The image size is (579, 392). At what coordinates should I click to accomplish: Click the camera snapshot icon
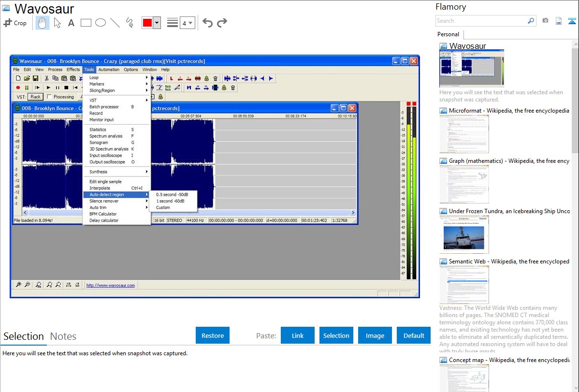[545, 21]
